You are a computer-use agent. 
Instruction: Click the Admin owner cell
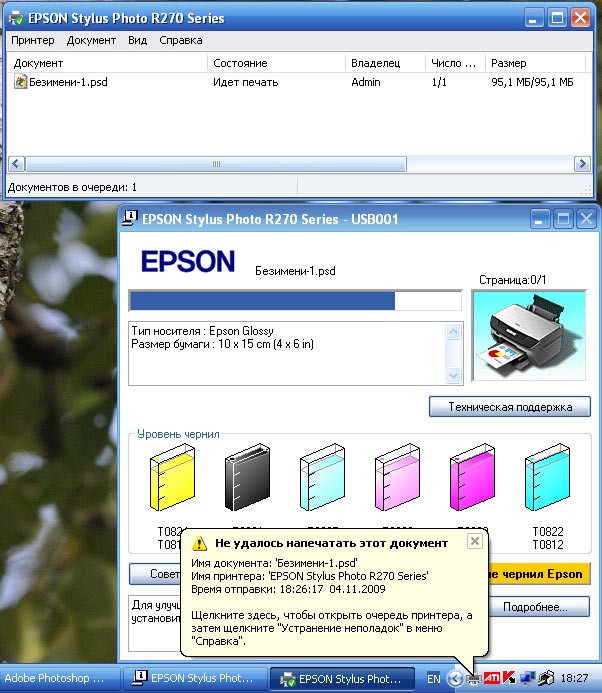366,82
